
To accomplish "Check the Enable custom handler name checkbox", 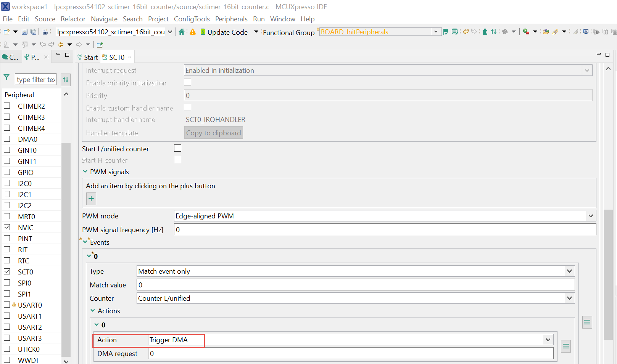I will (187, 107).
